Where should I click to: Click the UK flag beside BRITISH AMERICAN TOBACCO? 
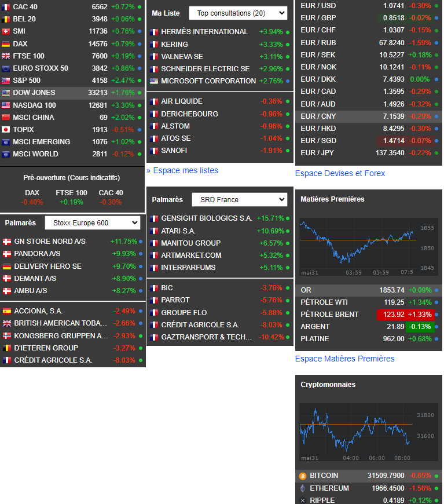[7, 323]
